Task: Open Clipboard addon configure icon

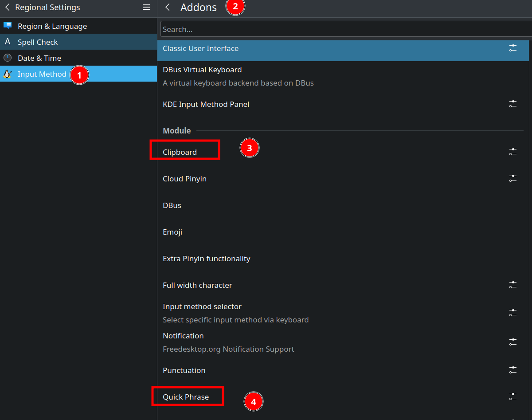Action: (513, 152)
